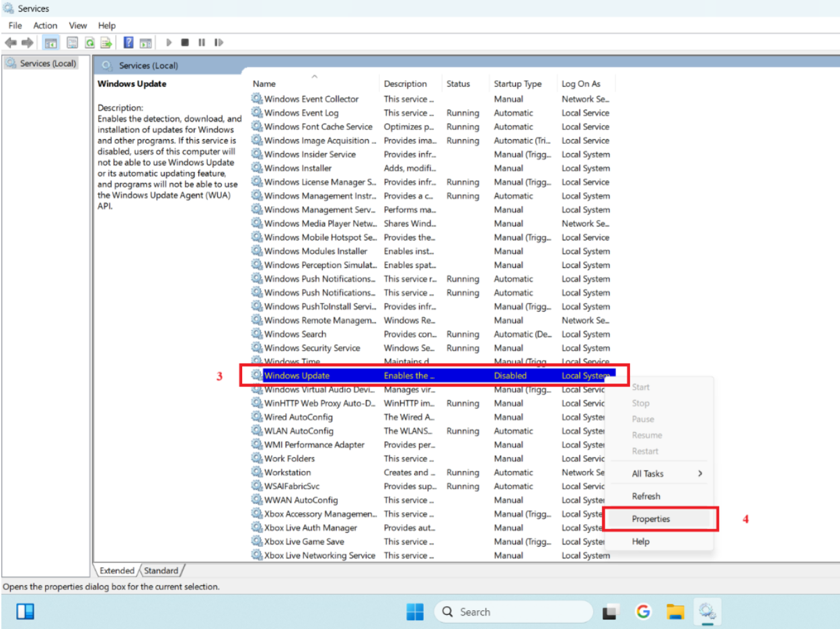Open File Explorer from the taskbar
The image size is (840, 629).
pyautogui.click(x=675, y=612)
